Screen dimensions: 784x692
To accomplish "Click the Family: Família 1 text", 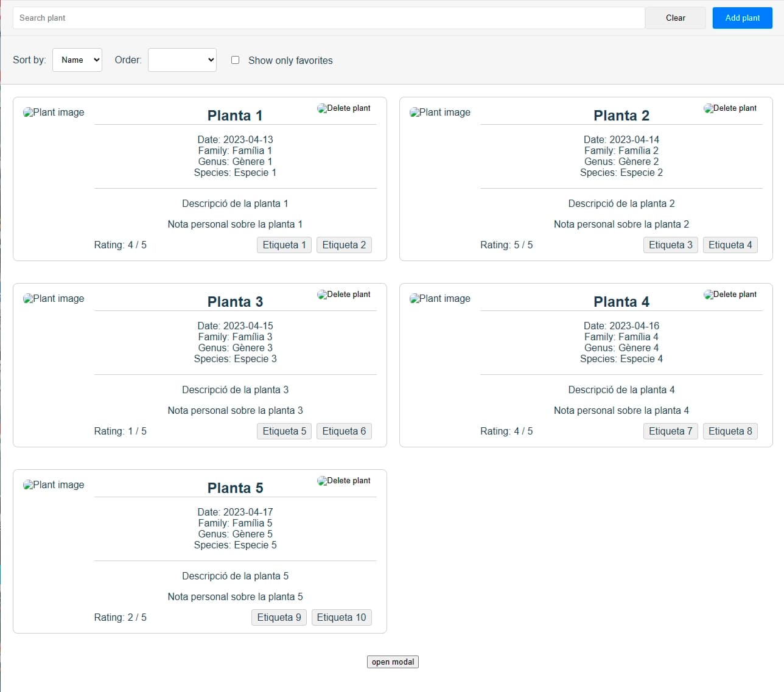I will (235, 150).
